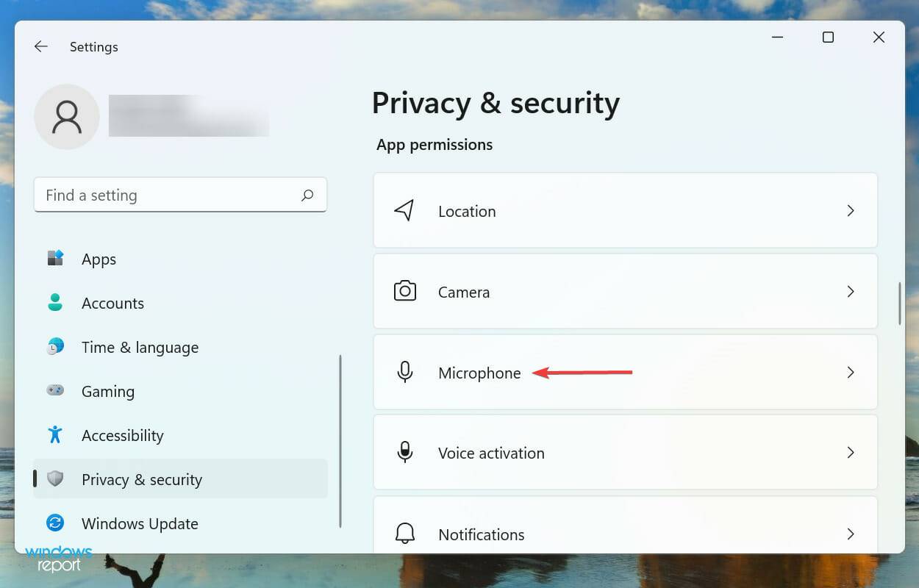Viewport: 919px width, 588px height.
Task: Click the search magnifier icon
Action: [x=307, y=195]
